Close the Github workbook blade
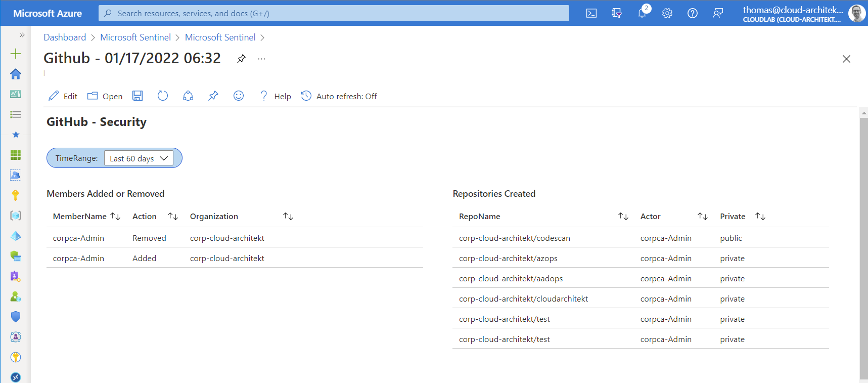 tap(846, 59)
